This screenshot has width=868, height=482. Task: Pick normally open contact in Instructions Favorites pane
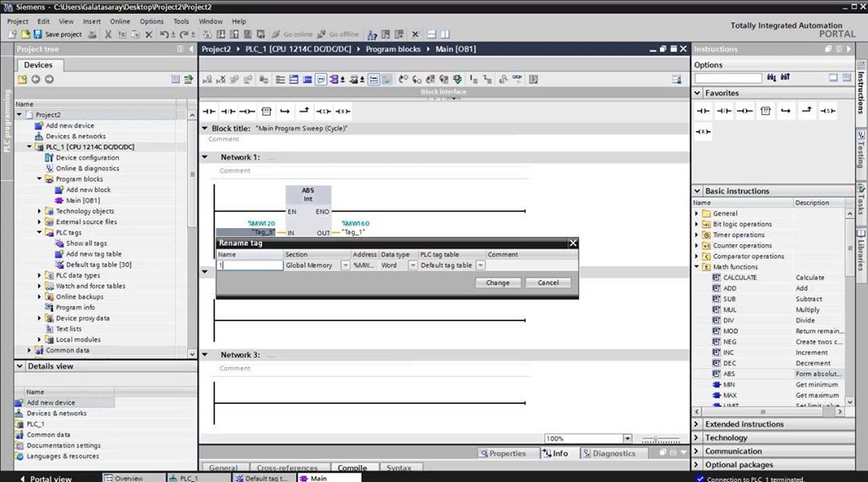(x=703, y=111)
